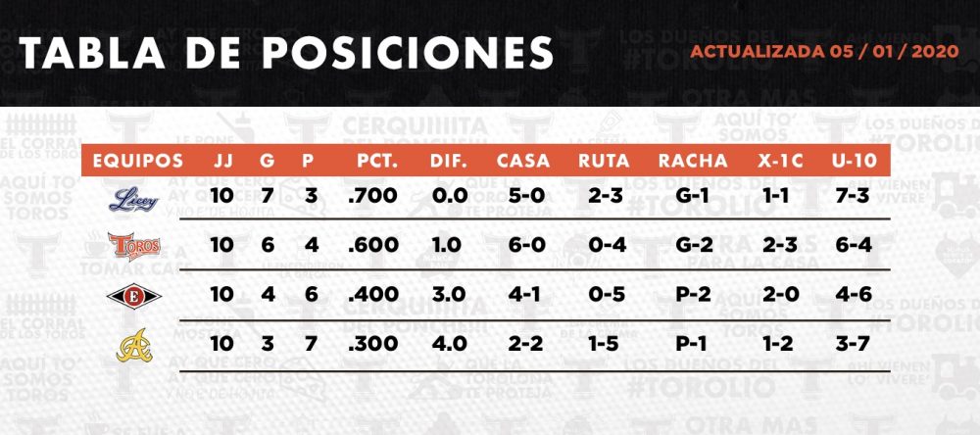Image resolution: width=980 pixels, height=435 pixels.
Task: Select Estrellas' 0-5 road record
Action: point(607,294)
